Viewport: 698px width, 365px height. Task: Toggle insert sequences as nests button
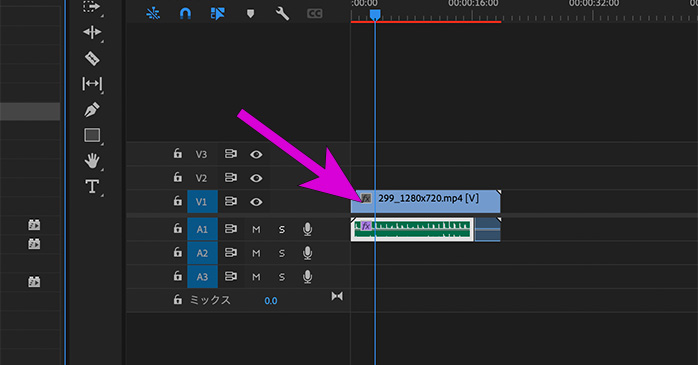tap(153, 13)
